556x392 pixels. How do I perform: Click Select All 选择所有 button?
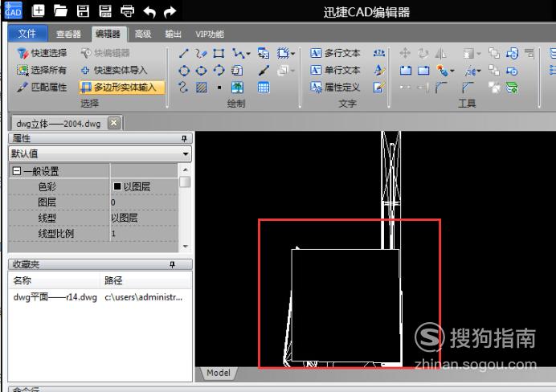click(42, 70)
